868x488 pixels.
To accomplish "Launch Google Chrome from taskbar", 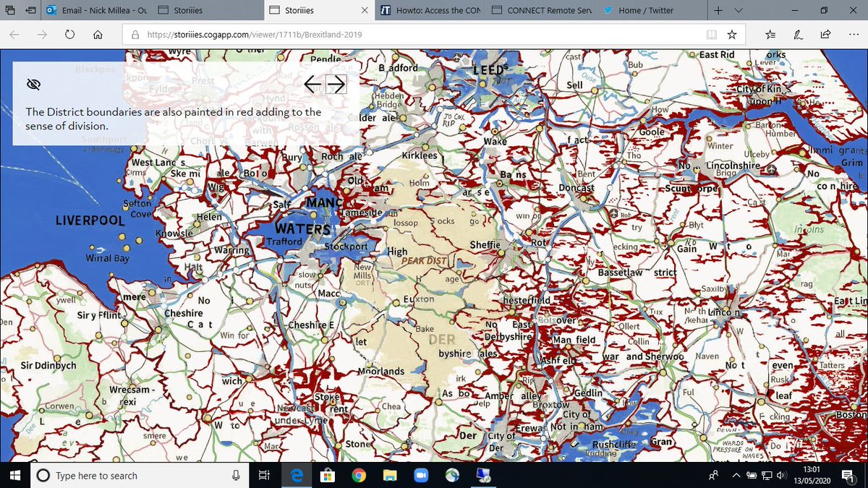I will tap(359, 475).
